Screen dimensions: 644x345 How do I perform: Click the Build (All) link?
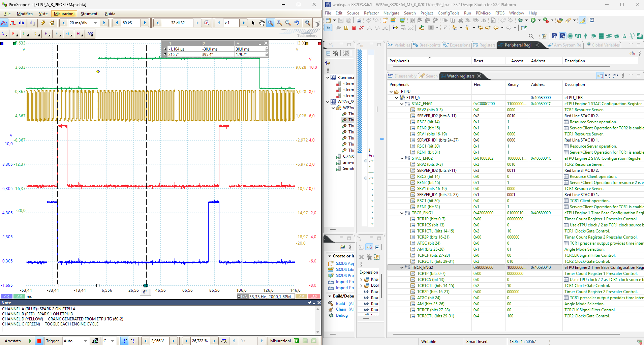(345, 303)
